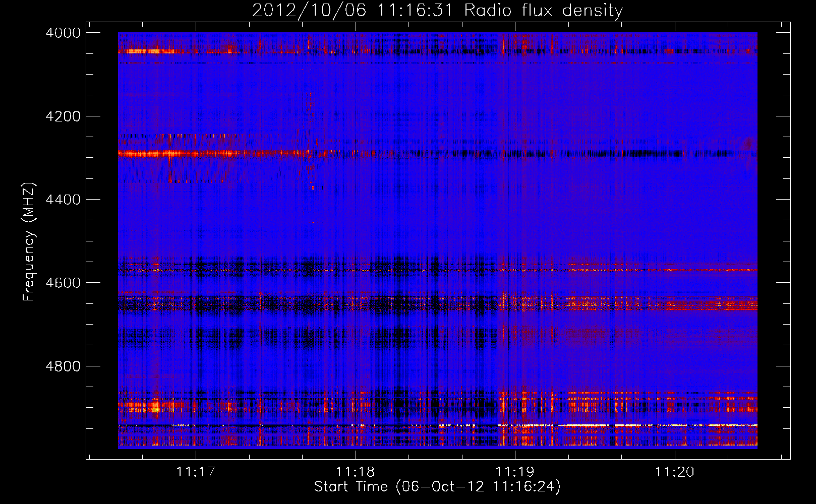
Task: Click the "Frequency (MHZ)" axis label
Action: (29, 242)
